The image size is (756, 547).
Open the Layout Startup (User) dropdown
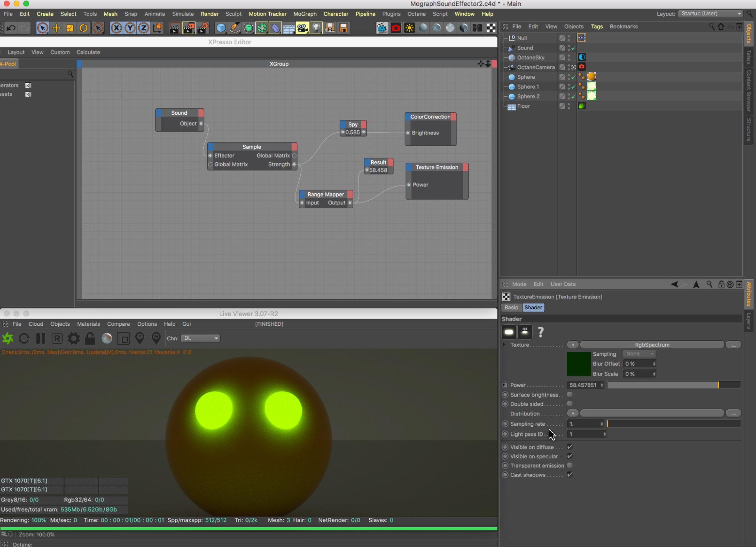click(x=710, y=14)
